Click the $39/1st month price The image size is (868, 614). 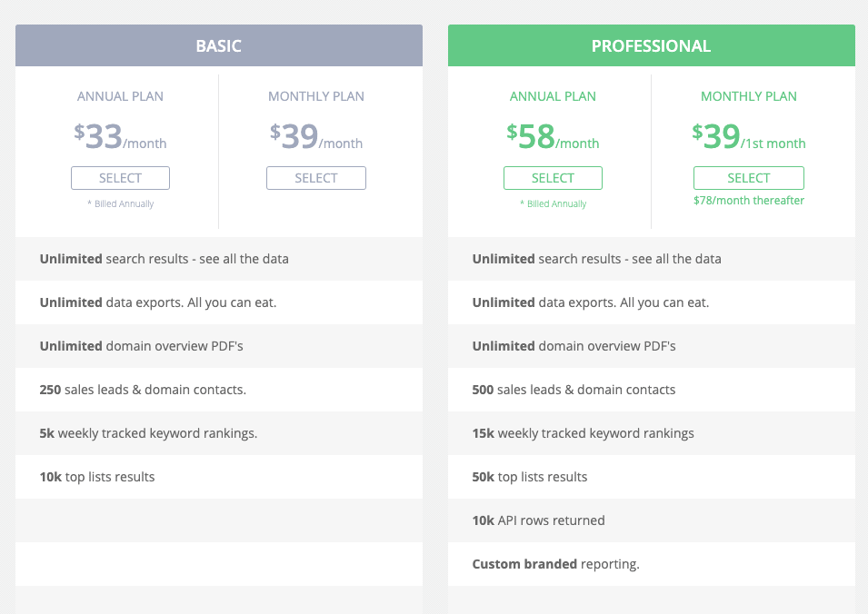[x=748, y=136]
